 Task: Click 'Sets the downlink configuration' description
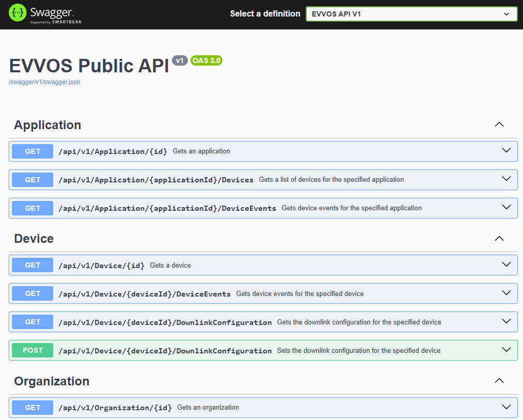click(x=358, y=351)
